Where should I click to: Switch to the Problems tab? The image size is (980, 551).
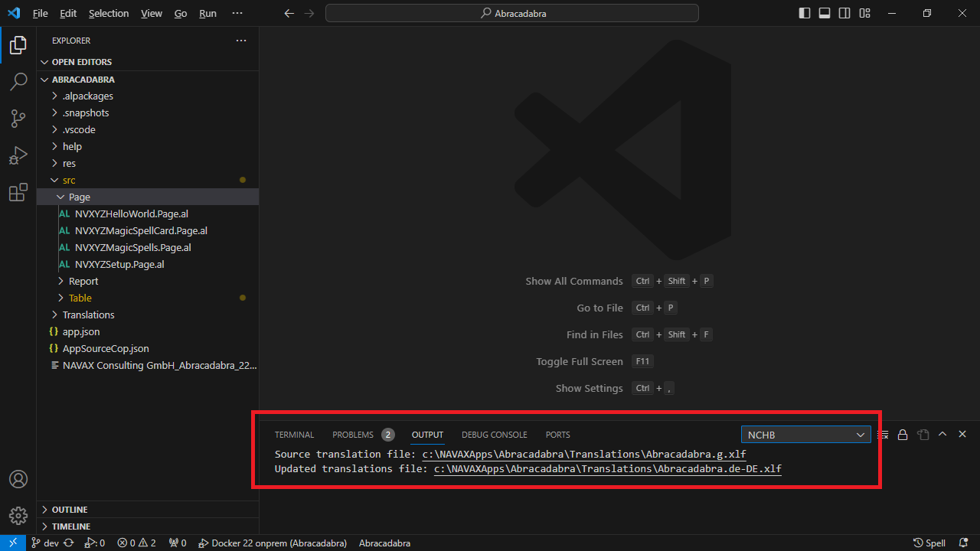click(363, 435)
